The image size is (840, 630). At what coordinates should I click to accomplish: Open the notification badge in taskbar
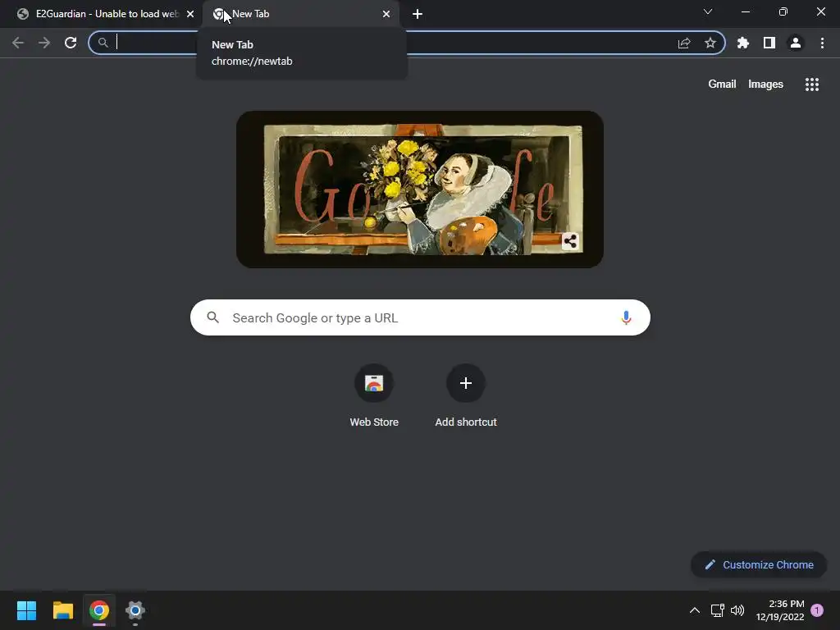[x=817, y=610]
